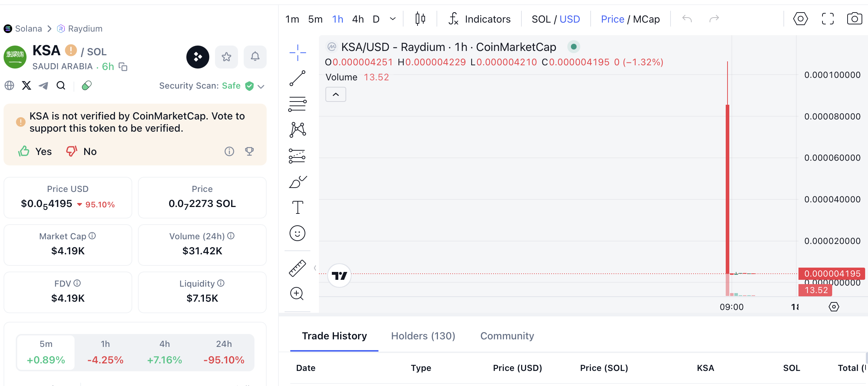The image size is (868, 386).
Task: Go to the Solana breadcrumb link
Action: click(x=23, y=28)
